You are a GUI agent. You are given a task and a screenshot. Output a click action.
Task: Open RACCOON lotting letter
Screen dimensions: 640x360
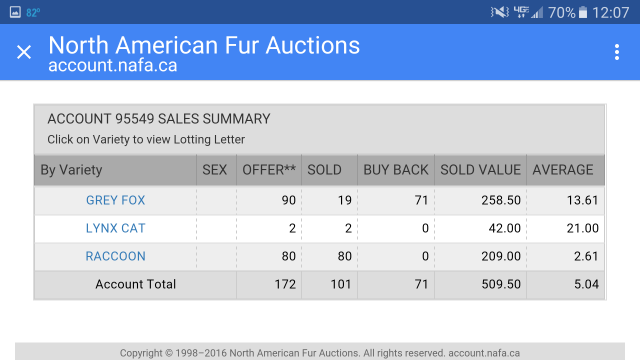pos(116,256)
